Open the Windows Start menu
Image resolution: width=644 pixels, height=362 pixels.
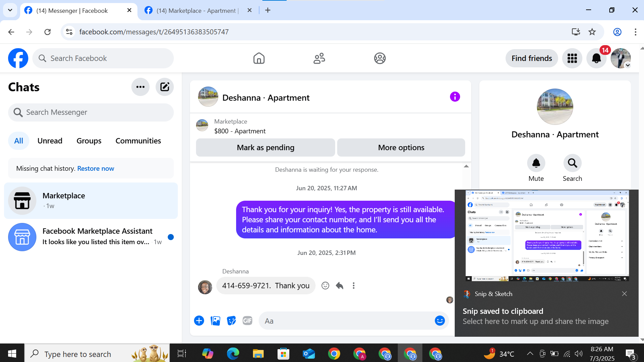[x=12, y=354]
